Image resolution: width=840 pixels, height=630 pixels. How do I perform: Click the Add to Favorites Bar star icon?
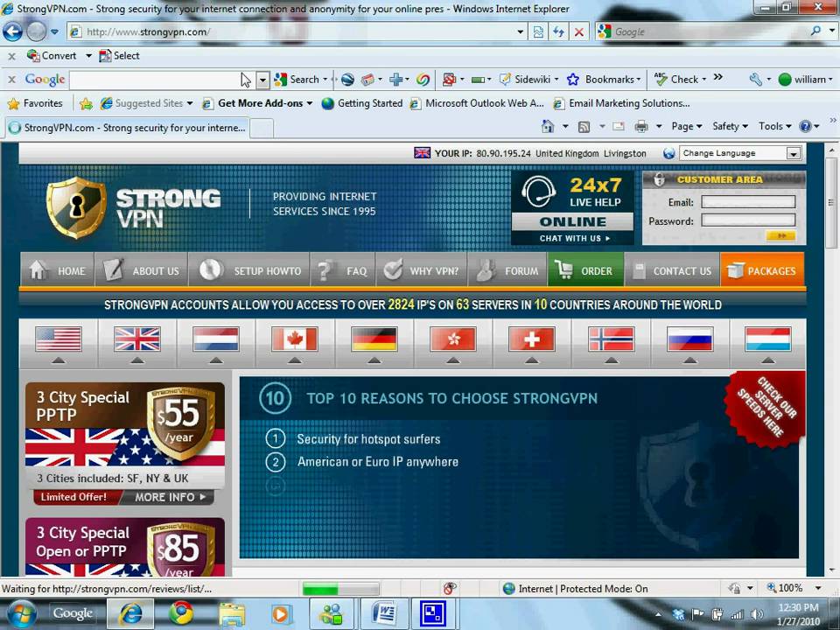click(86, 103)
